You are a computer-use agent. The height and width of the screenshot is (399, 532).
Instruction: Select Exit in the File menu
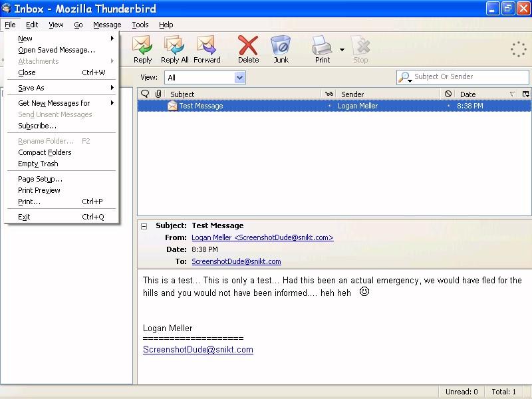pos(61,217)
